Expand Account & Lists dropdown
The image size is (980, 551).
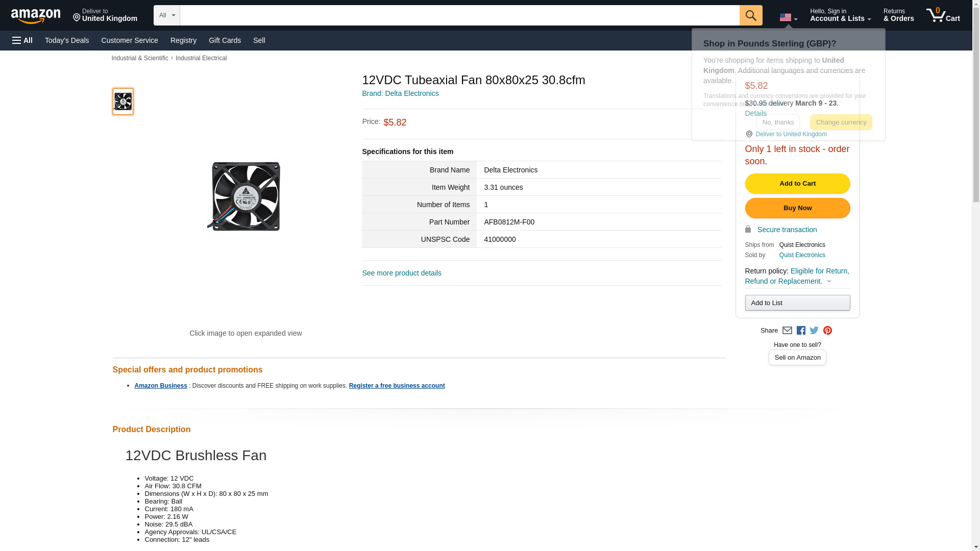[840, 15]
